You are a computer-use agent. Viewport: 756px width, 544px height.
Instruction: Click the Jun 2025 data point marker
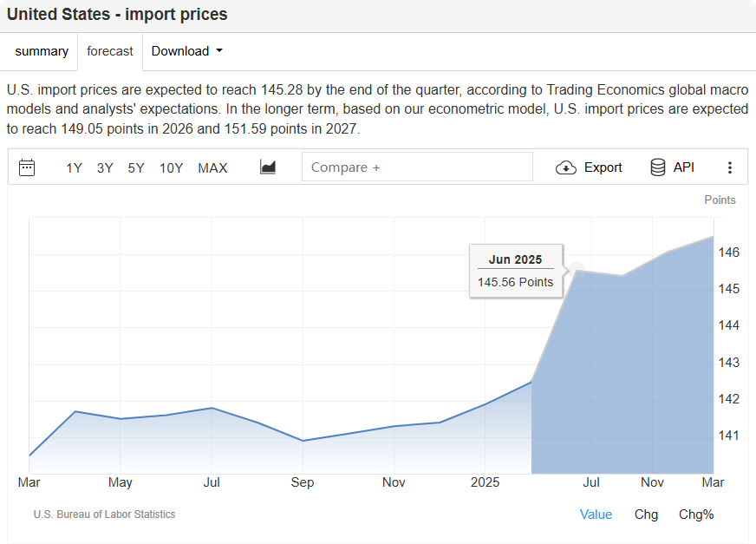[577, 270]
